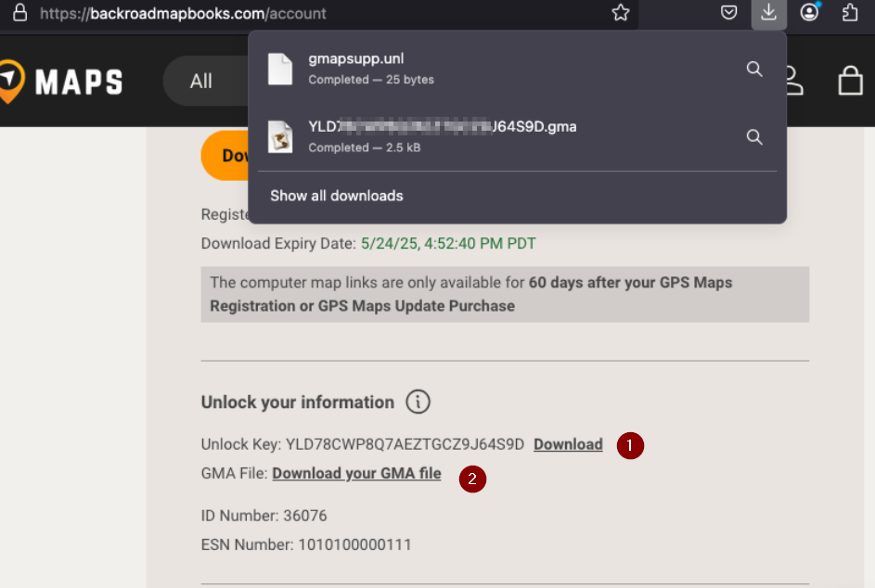Click the Maps logo
The image size is (875, 588).
pyautogui.click(x=61, y=82)
